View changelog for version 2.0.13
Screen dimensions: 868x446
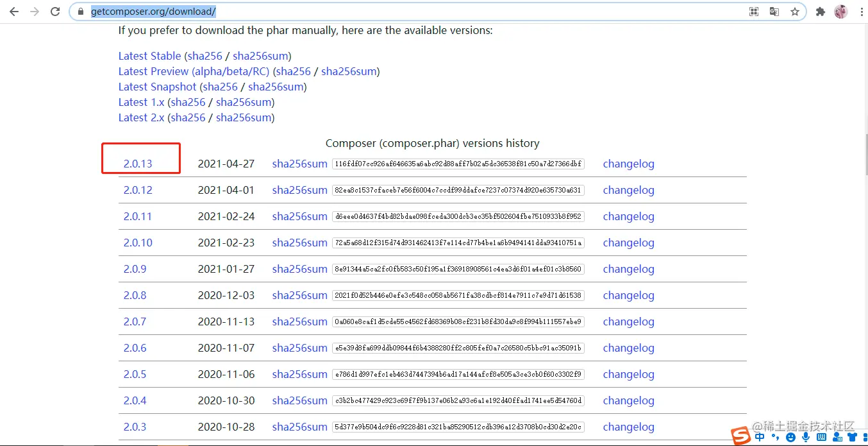tap(628, 164)
